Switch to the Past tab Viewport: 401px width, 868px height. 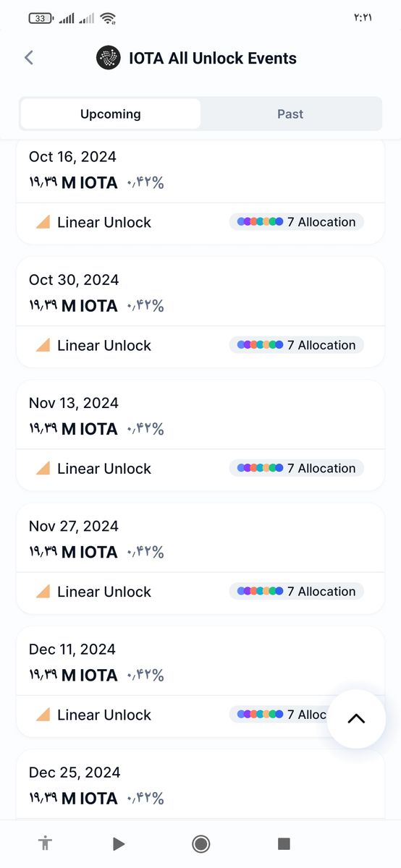290,114
